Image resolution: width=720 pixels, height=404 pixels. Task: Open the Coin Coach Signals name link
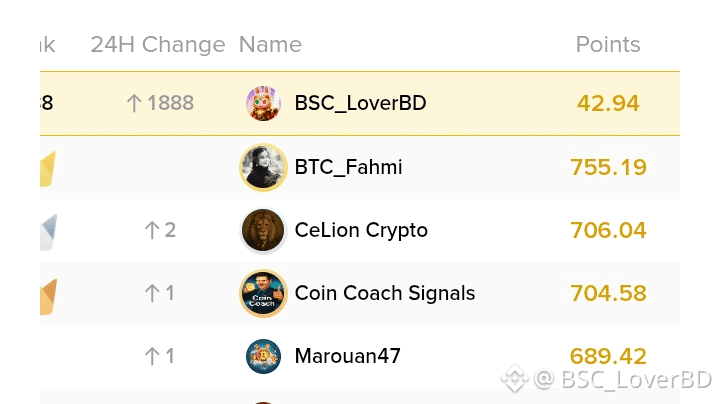point(385,293)
